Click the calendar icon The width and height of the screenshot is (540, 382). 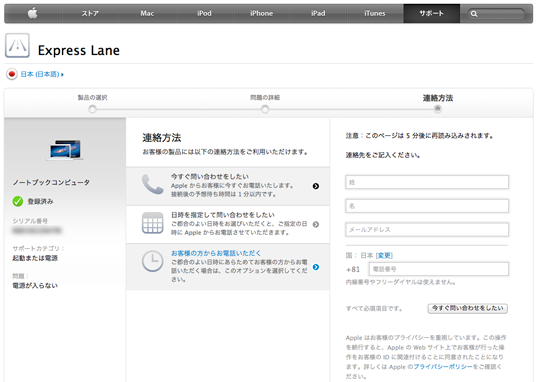(153, 223)
